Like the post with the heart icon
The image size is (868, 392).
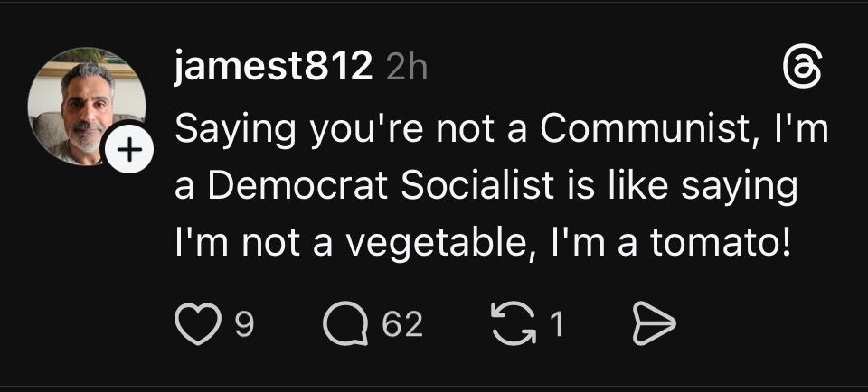[192, 325]
